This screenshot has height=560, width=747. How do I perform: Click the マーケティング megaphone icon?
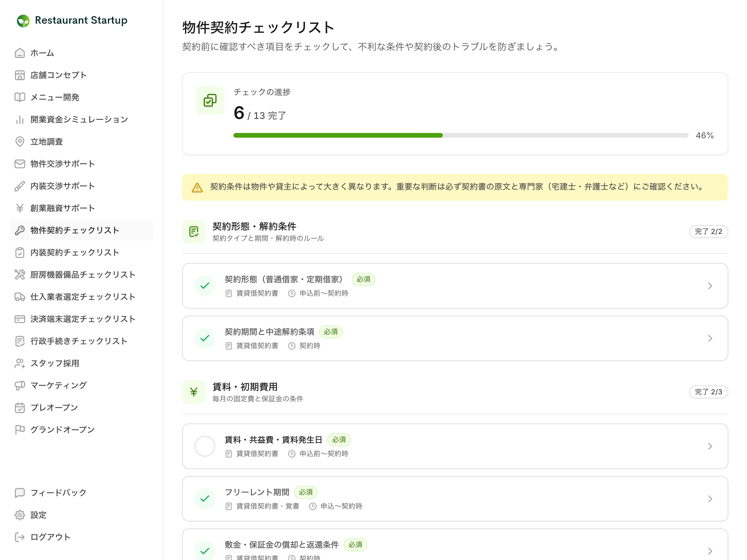click(20, 386)
